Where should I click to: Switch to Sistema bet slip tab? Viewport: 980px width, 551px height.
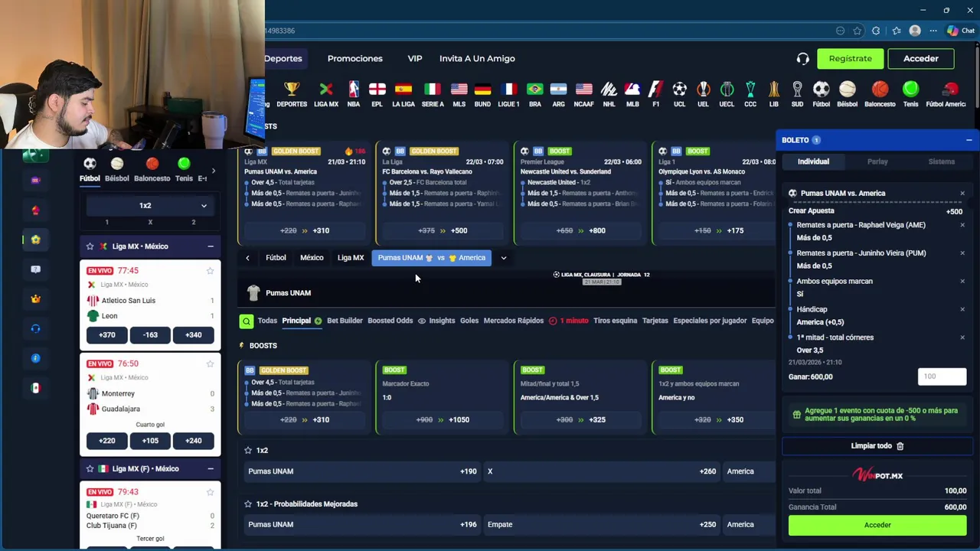(x=941, y=161)
